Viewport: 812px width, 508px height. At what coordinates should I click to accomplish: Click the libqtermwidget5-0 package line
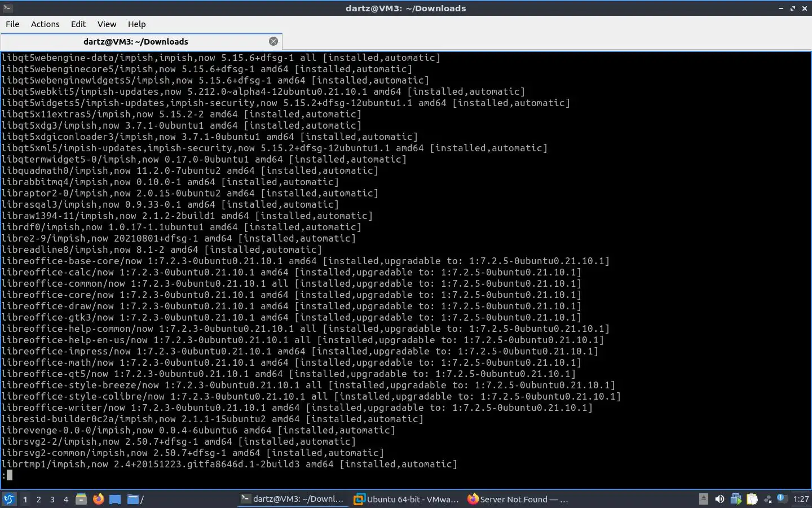coord(204,159)
